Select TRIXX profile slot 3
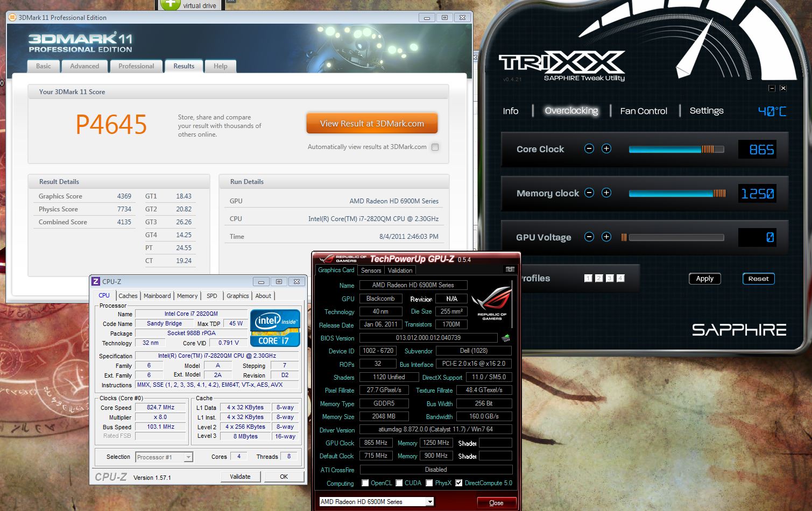This screenshot has width=812, height=511. tap(610, 278)
